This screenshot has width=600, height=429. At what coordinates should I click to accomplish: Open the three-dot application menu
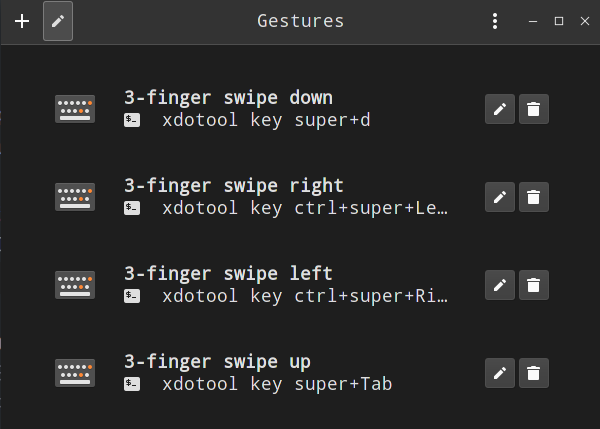coord(494,21)
